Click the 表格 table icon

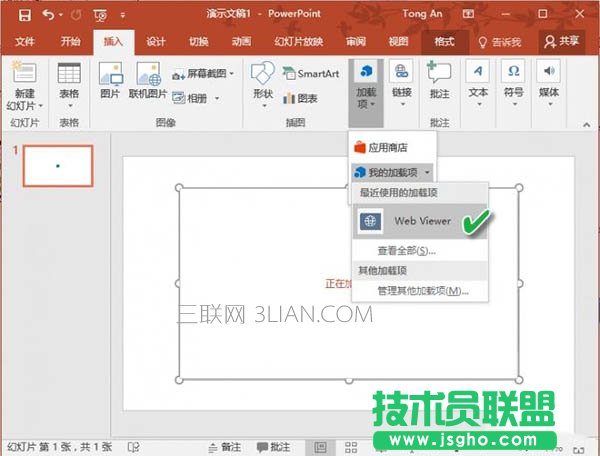pos(69,73)
